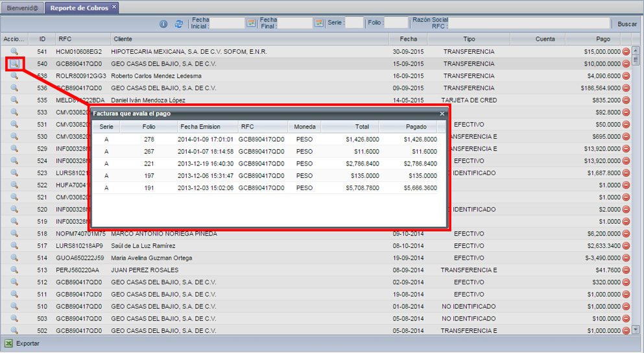This screenshot has height=353, width=644.
Task: Remove the $186,564.9000 payment with red icon
Action: pos(626,88)
